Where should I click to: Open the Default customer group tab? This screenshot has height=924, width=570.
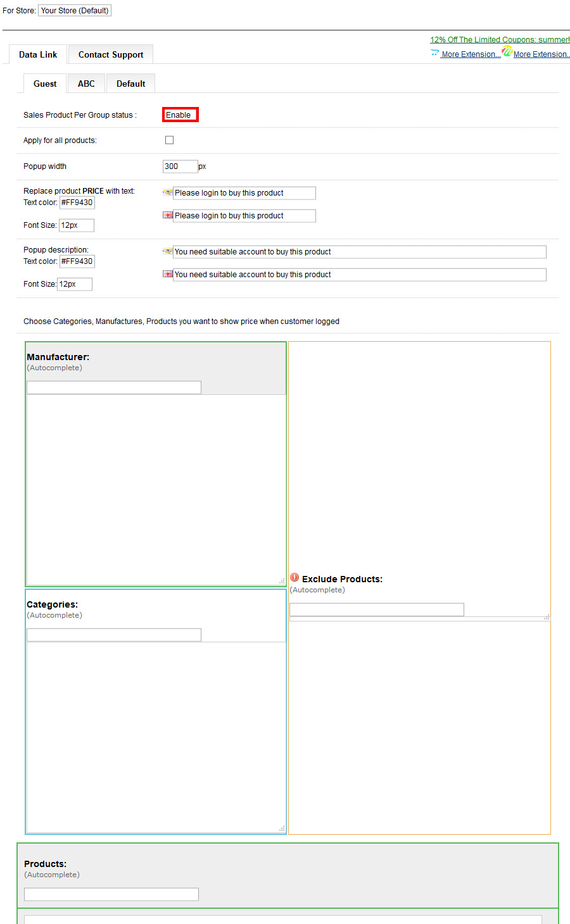click(131, 84)
